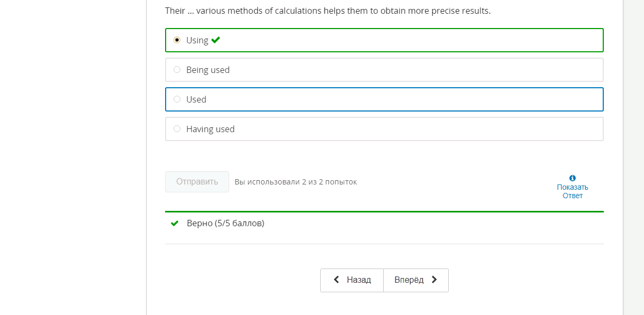
Task: Click the attempts used message text
Action: pyautogui.click(x=296, y=182)
